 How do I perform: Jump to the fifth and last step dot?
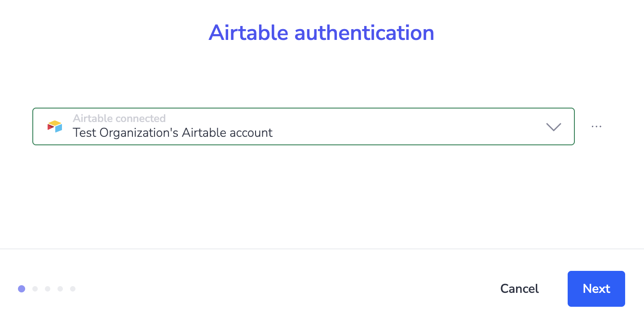(73, 289)
